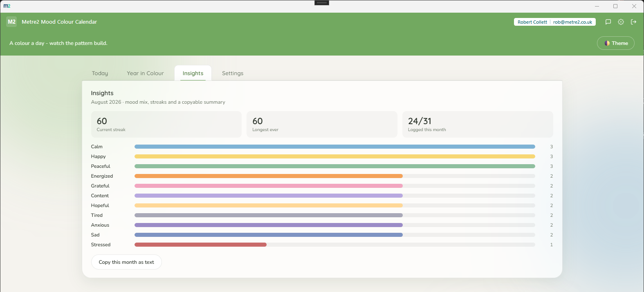
Task: Switch to the Today tab
Action: pos(100,73)
